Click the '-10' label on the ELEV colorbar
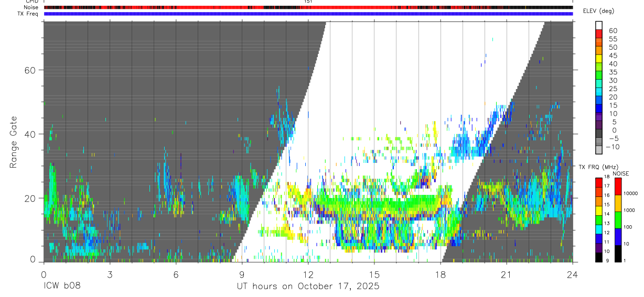Viewport: 644px width, 297px height. [x=614, y=147]
